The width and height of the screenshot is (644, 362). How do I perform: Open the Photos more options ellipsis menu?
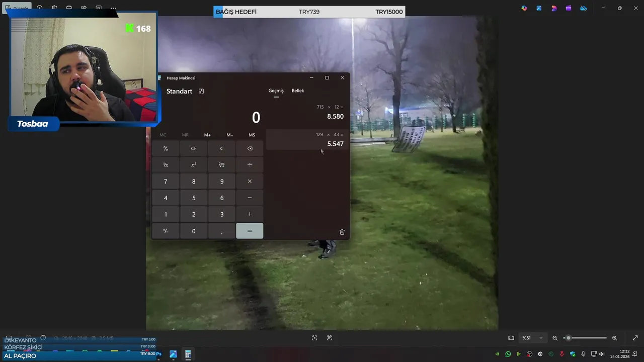(113, 8)
